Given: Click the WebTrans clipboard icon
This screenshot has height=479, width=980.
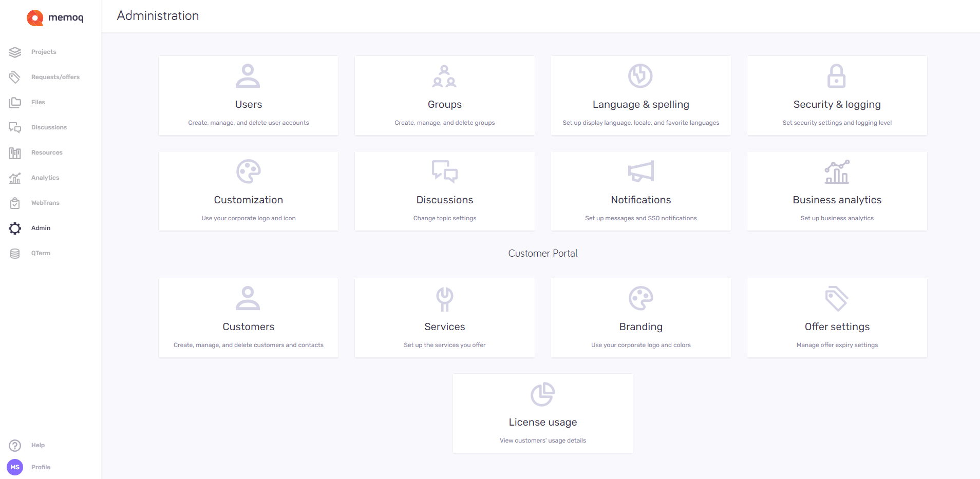Looking at the screenshot, I should [15, 203].
